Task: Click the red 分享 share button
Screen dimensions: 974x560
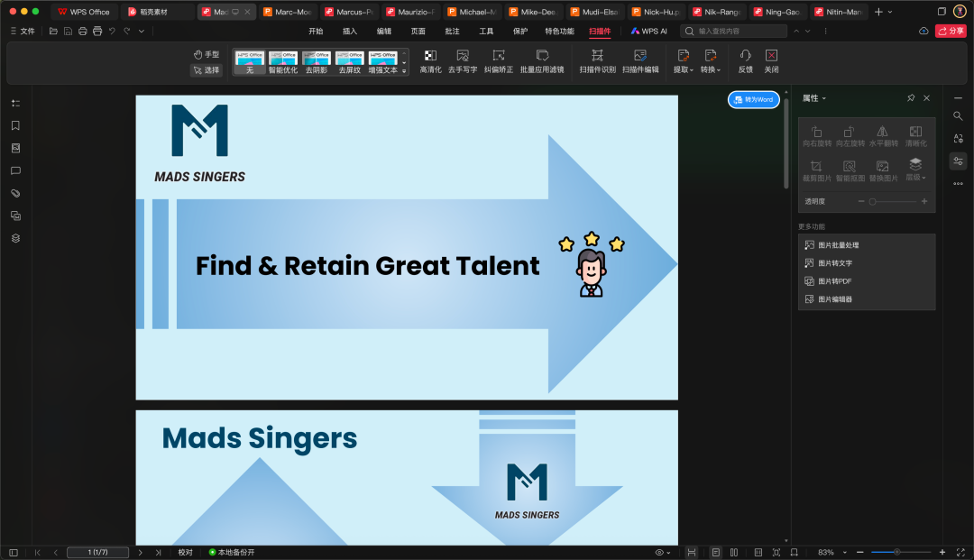Action: (x=951, y=31)
